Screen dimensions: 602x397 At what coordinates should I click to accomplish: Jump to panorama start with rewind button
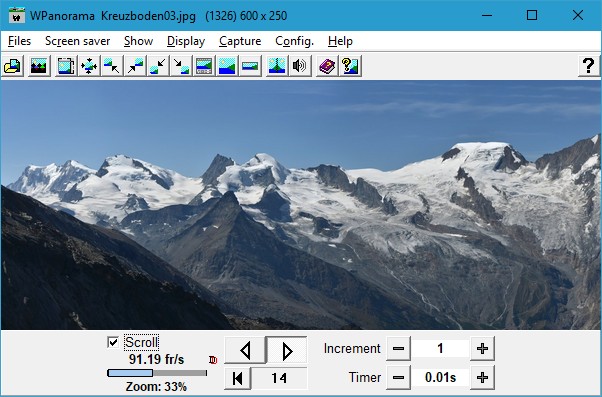238,378
